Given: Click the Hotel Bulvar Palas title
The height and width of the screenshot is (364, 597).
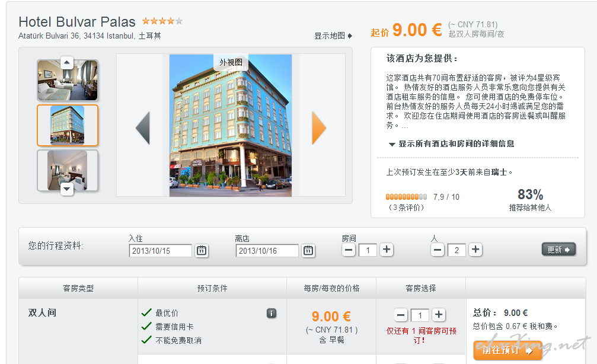Looking at the screenshot, I should [77, 22].
